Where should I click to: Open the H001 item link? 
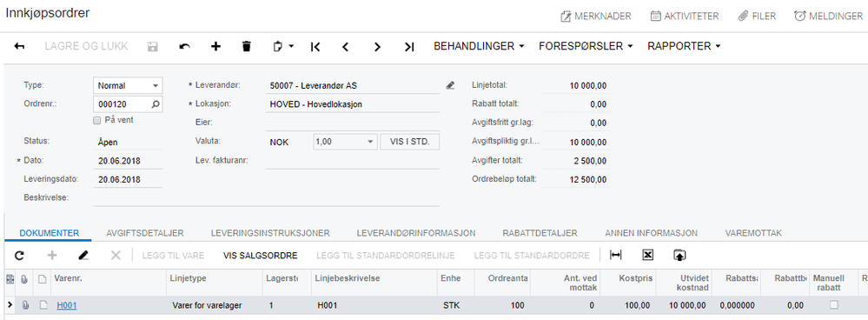66,305
